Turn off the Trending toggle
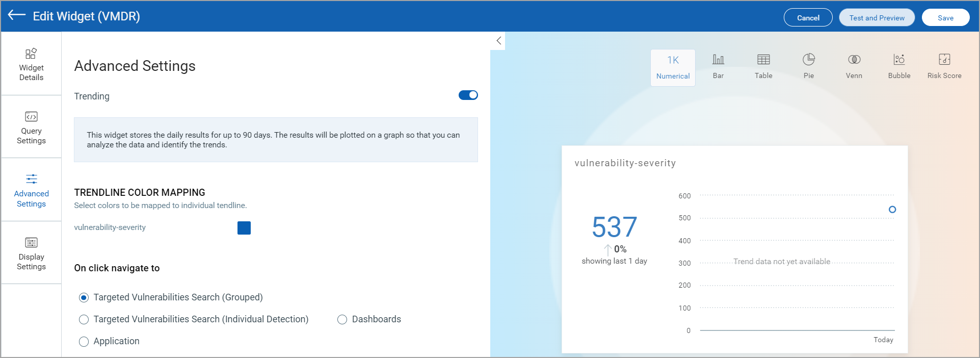Image resolution: width=980 pixels, height=358 pixels. tap(468, 95)
